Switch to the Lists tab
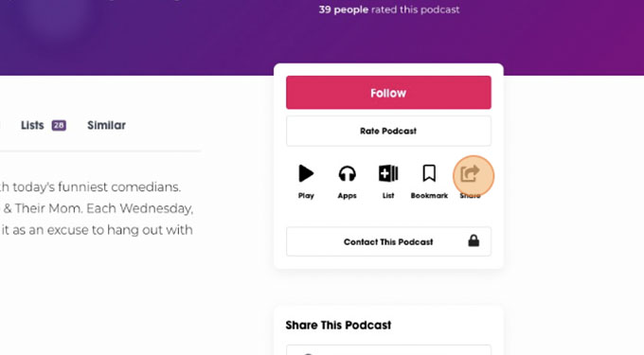Image resolution: width=644 pixels, height=355 pixels. 32,125
